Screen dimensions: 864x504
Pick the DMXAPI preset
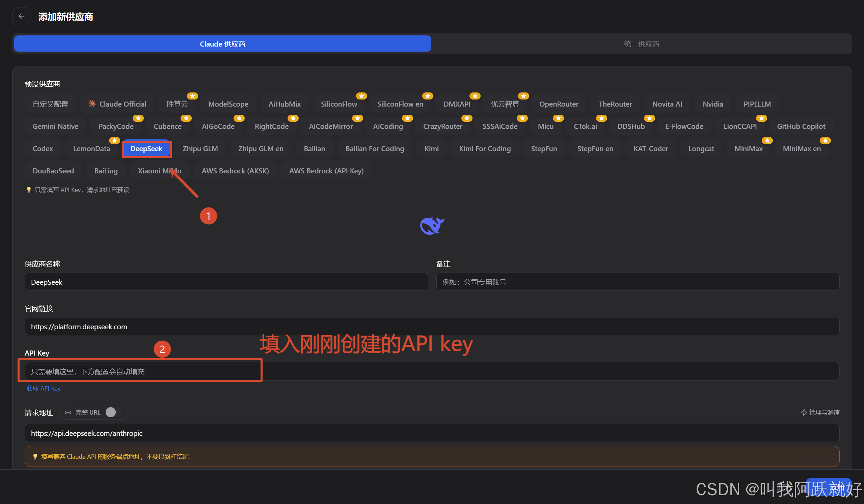point(457,104)
